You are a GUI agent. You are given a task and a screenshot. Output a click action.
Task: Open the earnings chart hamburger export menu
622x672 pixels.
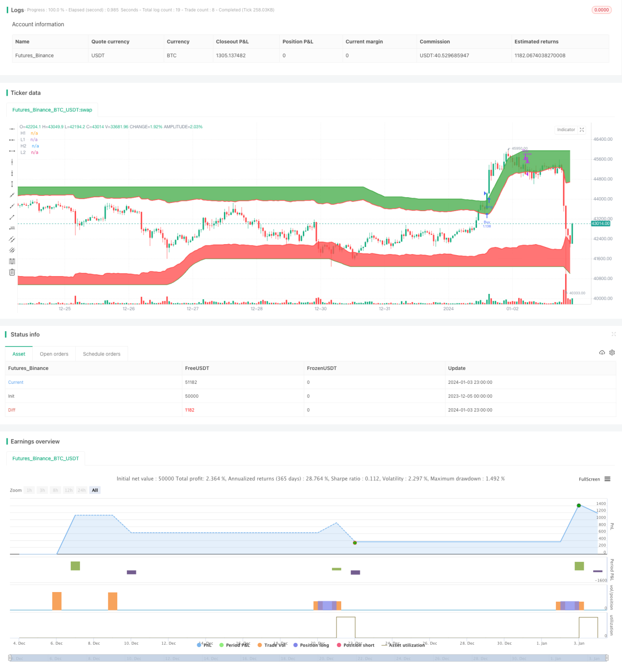607,479
